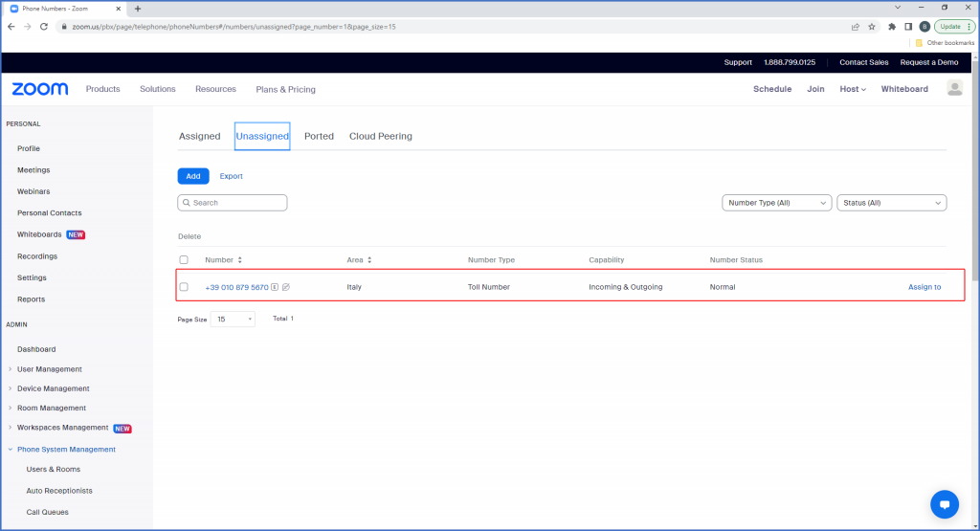Viewport: 980px width, 531px height.
Task: Click the blue Add button
Action: click(x=192, y=176)
